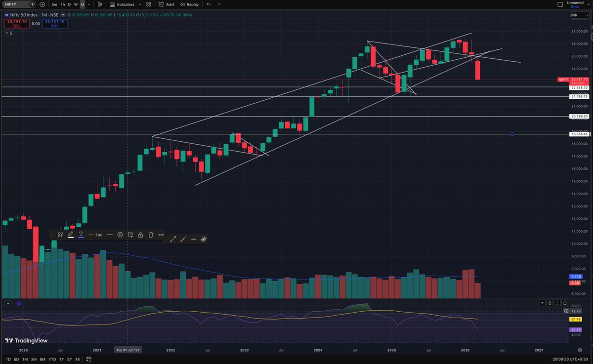Open the Indicators dialog
The width and height of the screenshot is (593, 364).
(x=122, y=4)
